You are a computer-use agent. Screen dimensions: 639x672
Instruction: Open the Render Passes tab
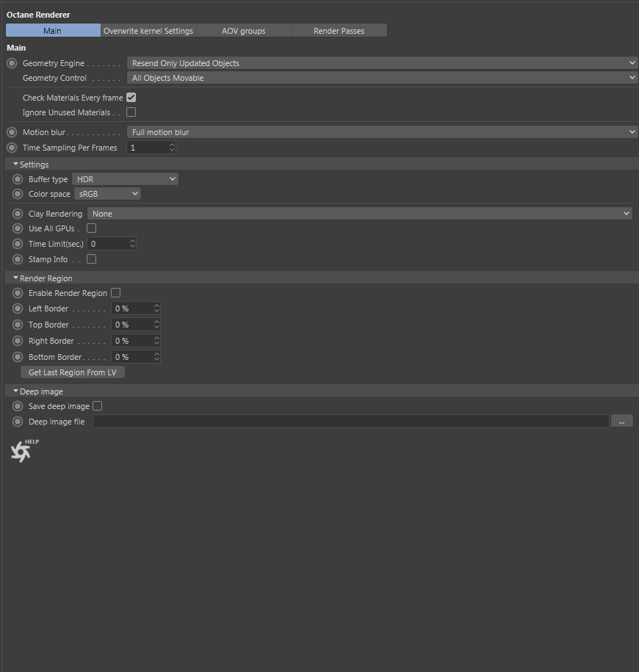339,30
